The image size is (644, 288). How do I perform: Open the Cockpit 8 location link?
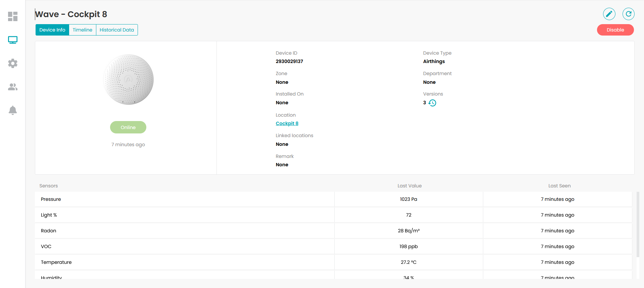(287, 123)
